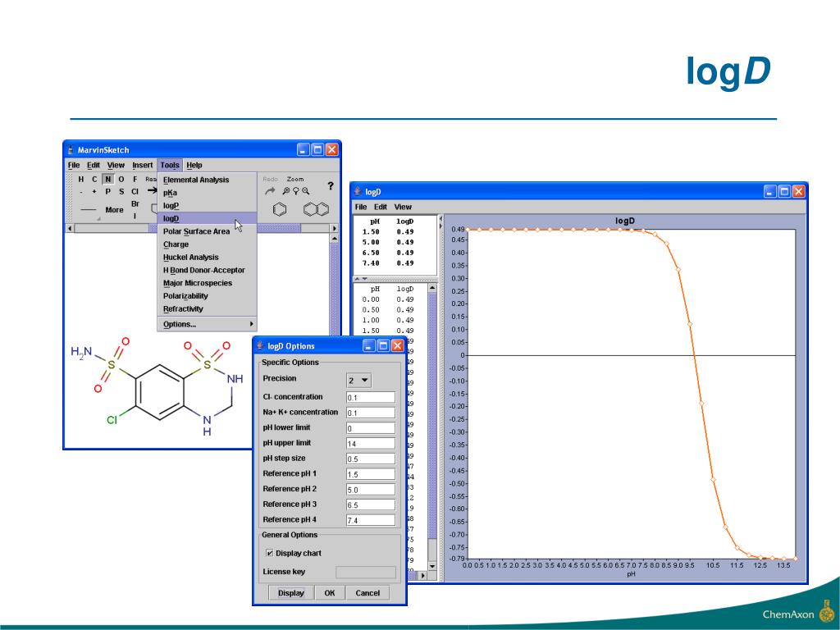Insert the benzene ring template

(280, 209)
